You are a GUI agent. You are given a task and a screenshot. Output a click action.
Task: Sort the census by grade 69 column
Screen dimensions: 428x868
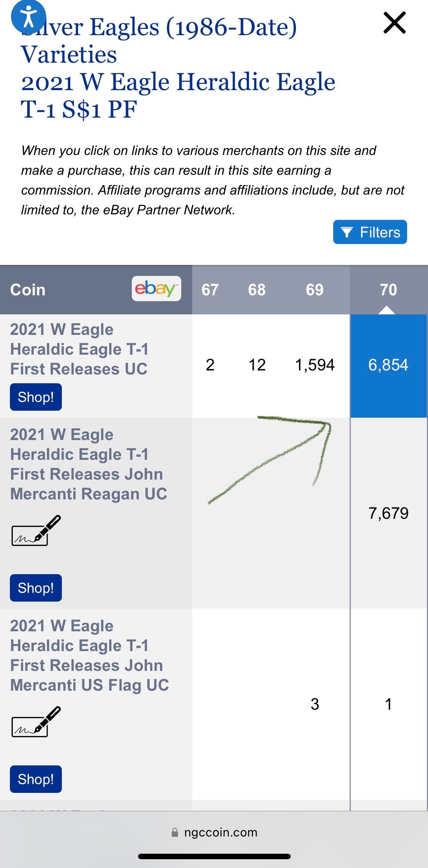point(314,289)
